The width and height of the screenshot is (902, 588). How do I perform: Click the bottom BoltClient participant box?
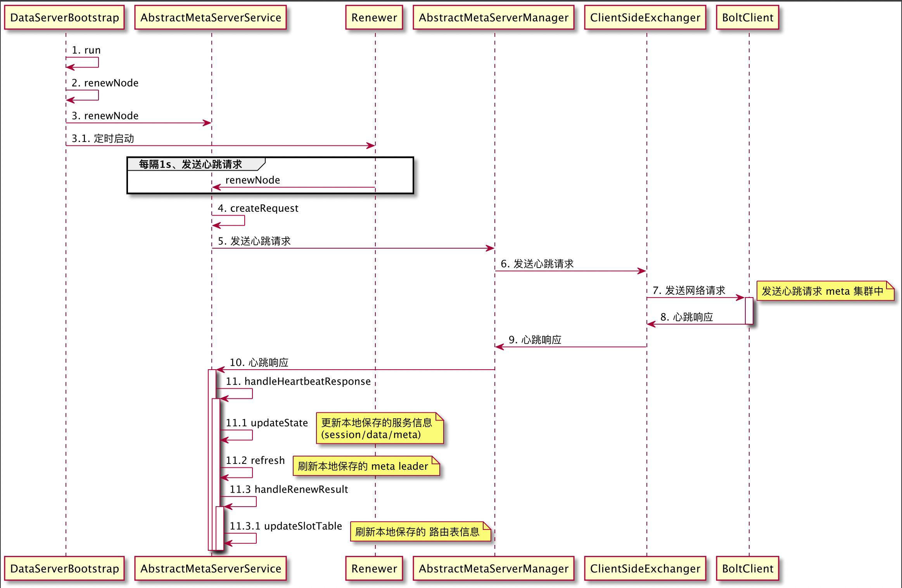pos(748,569)
